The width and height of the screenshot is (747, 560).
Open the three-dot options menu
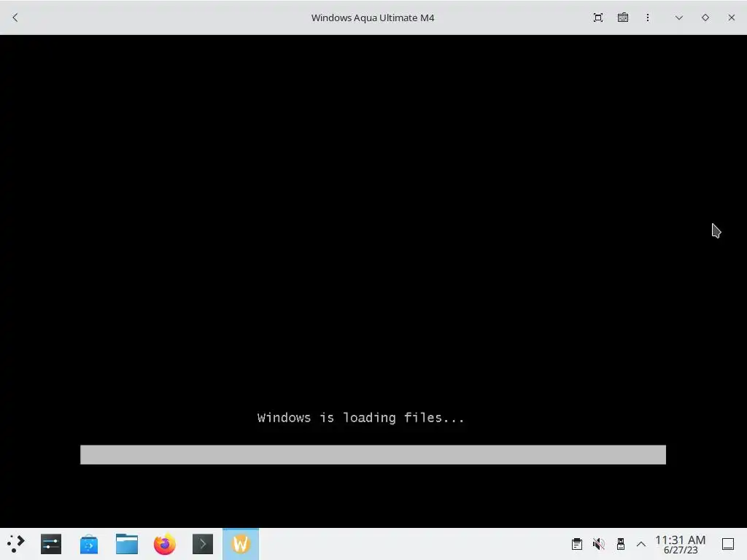[648, 17]
